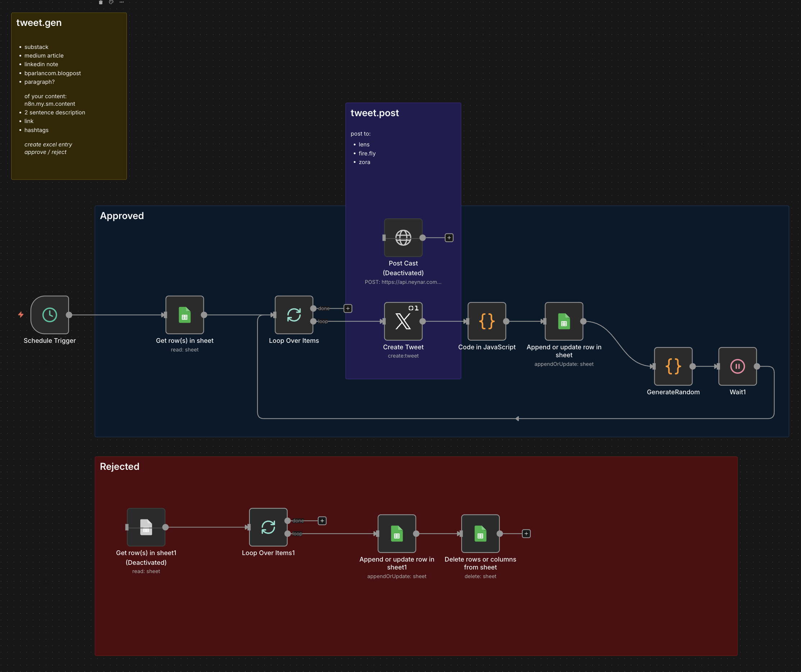Open the sticky note more options menu
801x672 pixels.
(x=122, y=2)
